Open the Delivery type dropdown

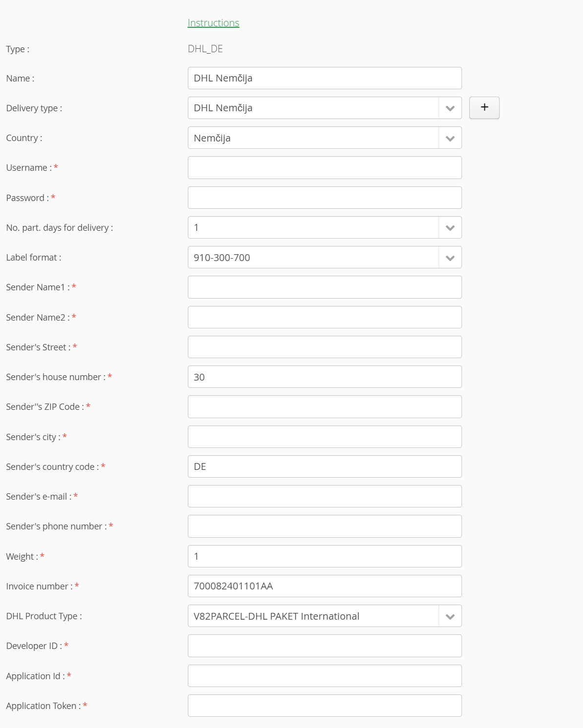pyautogui.click(x=324, y=108)
